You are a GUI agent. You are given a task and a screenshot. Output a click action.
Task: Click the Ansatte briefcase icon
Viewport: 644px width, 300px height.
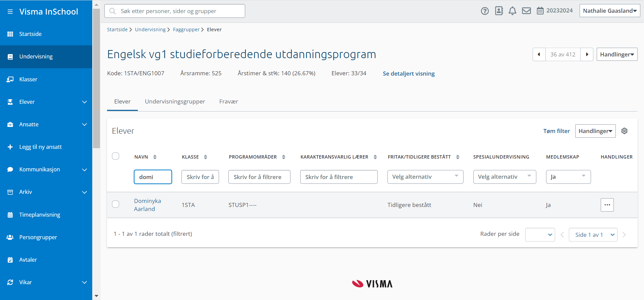tap(10, 124)
